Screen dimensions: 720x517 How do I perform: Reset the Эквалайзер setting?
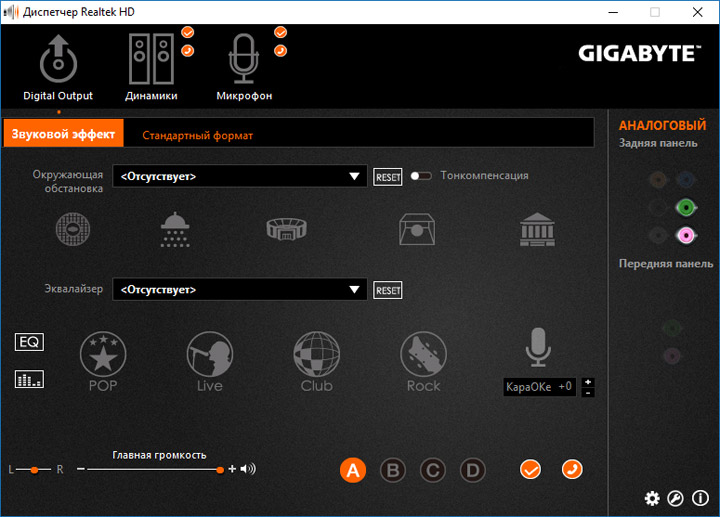(x=388, y=290)
